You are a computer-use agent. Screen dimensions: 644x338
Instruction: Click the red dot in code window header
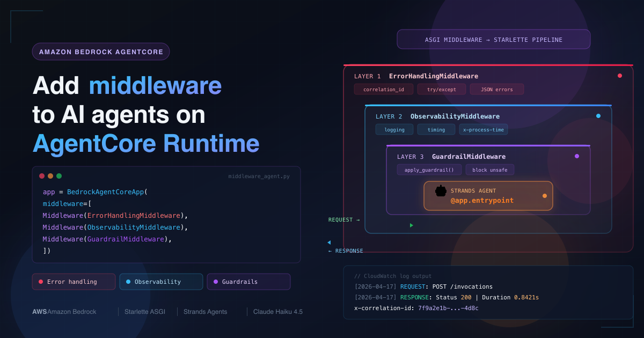click(42, 176)
